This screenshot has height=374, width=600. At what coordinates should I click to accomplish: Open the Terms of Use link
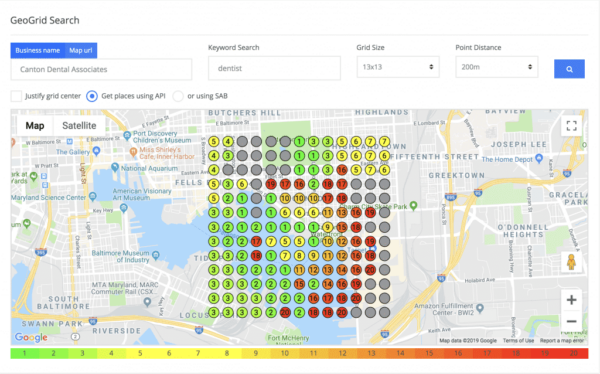pos(518,340)
